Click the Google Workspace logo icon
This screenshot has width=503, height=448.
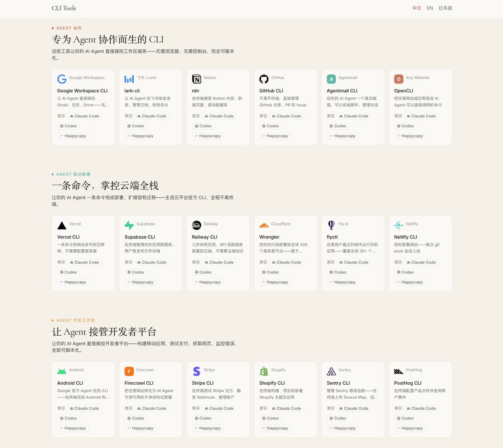click(x=62, y=79)
